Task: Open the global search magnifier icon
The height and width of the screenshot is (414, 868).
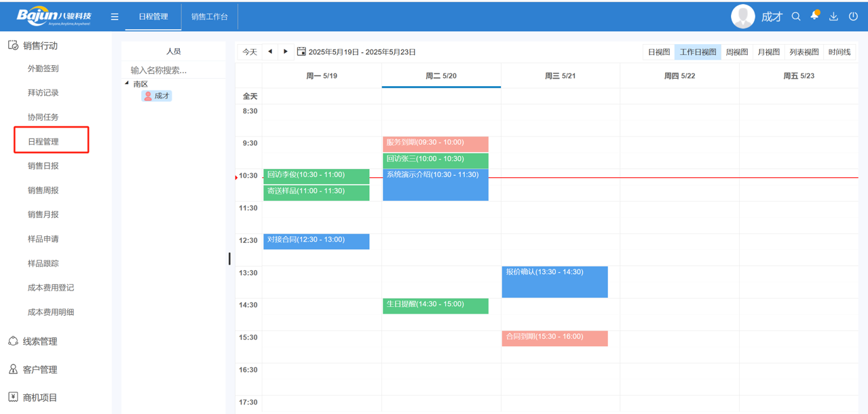Action: [795, 16]
